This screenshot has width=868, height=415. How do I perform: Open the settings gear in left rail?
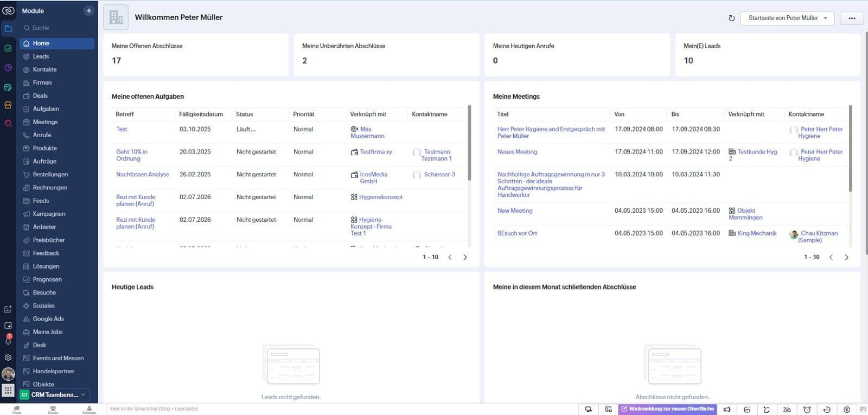click(8, 357)
